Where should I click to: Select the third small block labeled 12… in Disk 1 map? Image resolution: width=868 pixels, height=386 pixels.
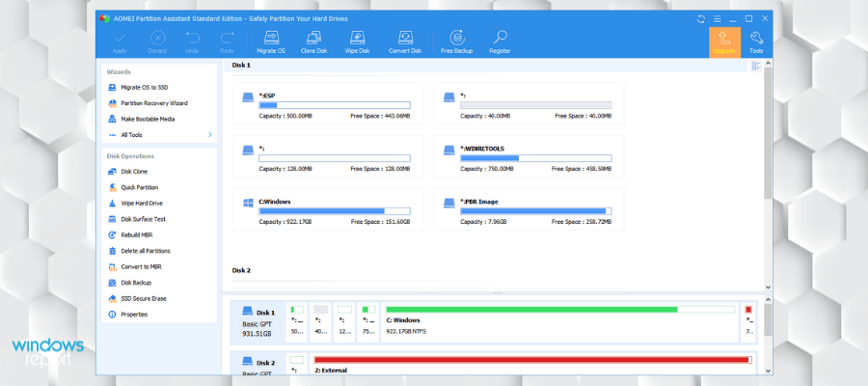point(344,322)
